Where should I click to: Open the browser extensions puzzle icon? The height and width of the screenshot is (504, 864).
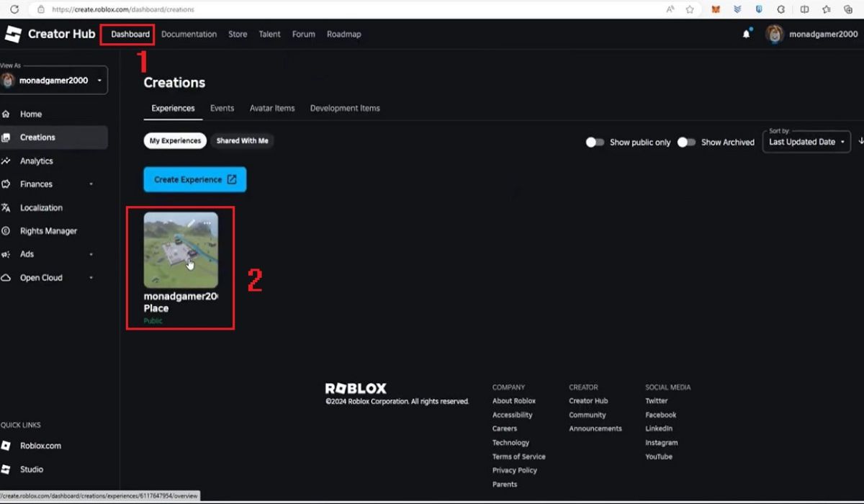(x=781, y=9)
